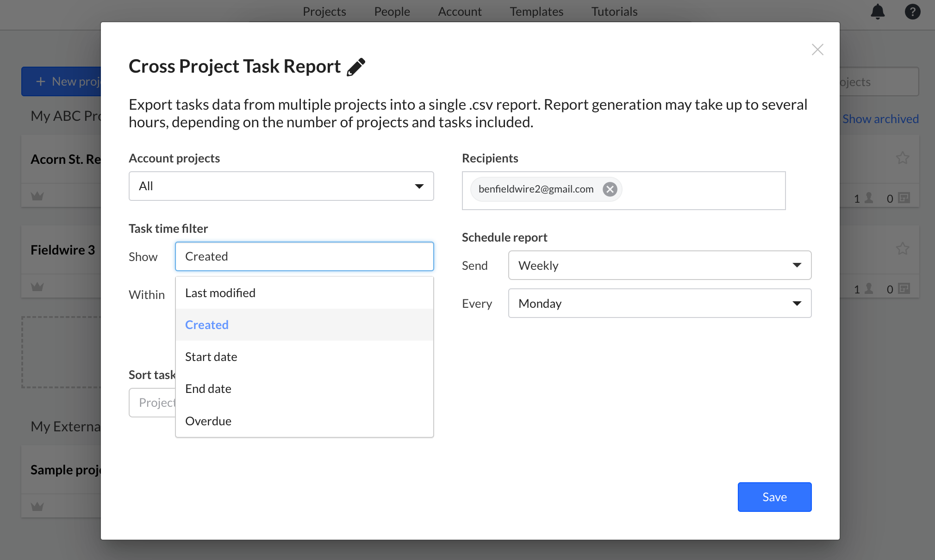The height and width of the screenshot is (560, 935).
Task: Choose Created option in list
Action: click(304, 325)
